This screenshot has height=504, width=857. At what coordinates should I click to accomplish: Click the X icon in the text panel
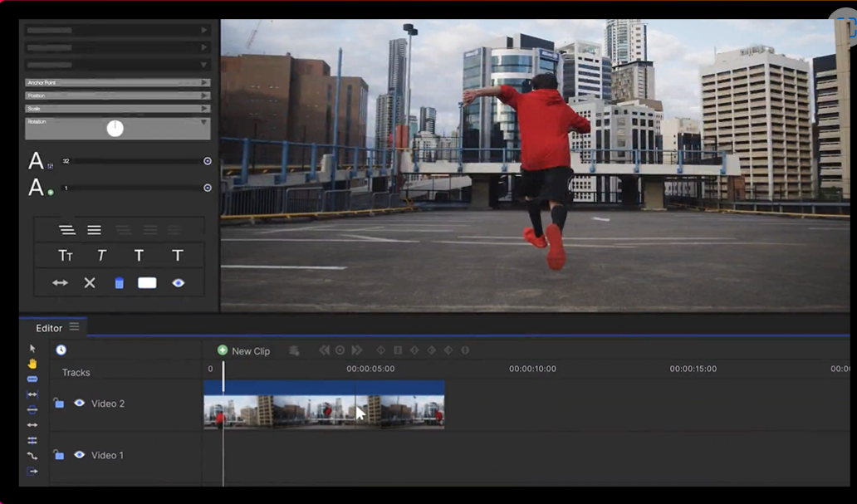pos(90,282)
